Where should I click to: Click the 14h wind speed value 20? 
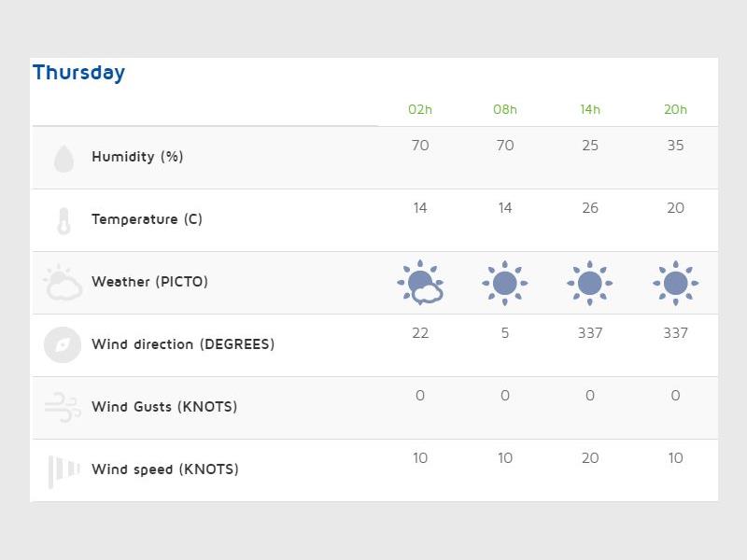pyautogui.click(x=590, y=458)
